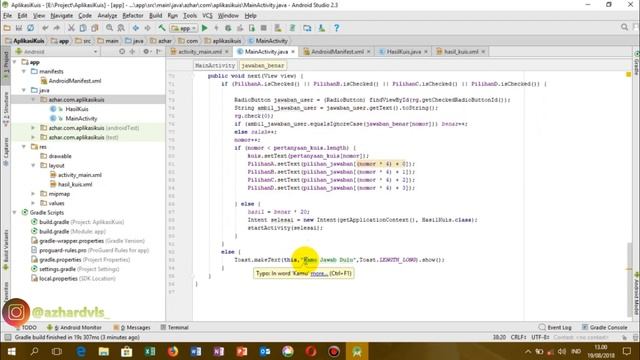Open the Navigate menu
This screenshot has height=360, width=640.
point(62,16)
